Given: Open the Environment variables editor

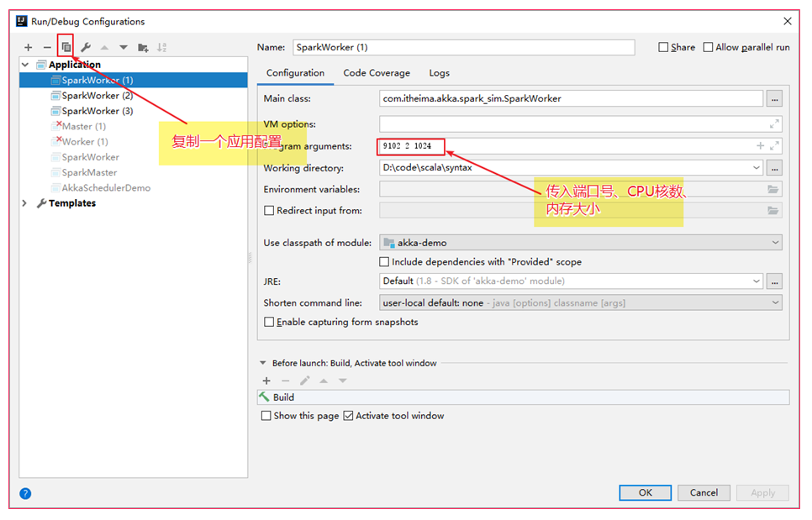Looking at the screenshot, I should (772, 189).
